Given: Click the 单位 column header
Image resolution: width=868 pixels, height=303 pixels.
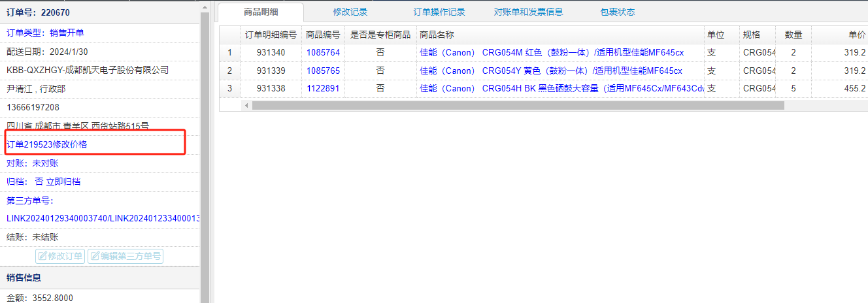Looking at the screenshot, I should point(720,35).
